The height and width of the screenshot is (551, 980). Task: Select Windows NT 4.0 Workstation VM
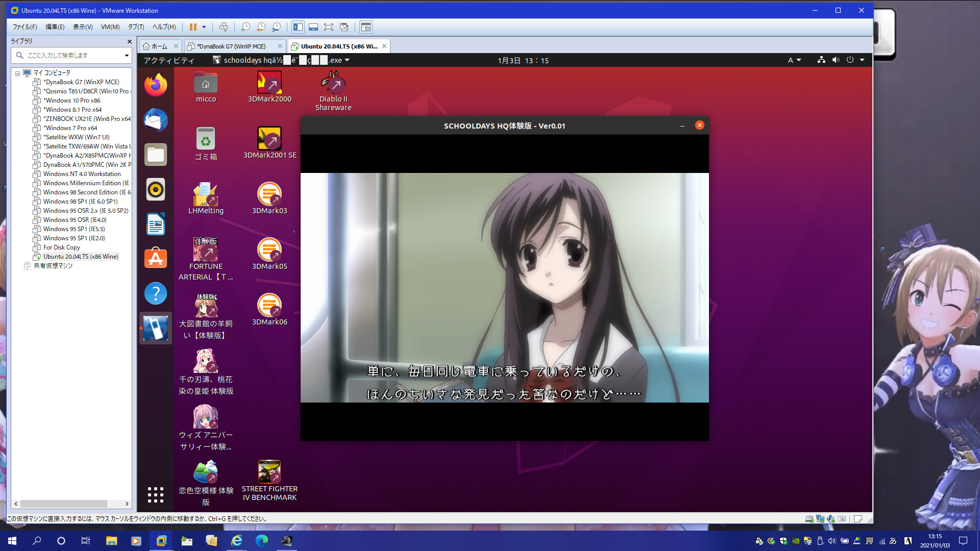point(82,174)
